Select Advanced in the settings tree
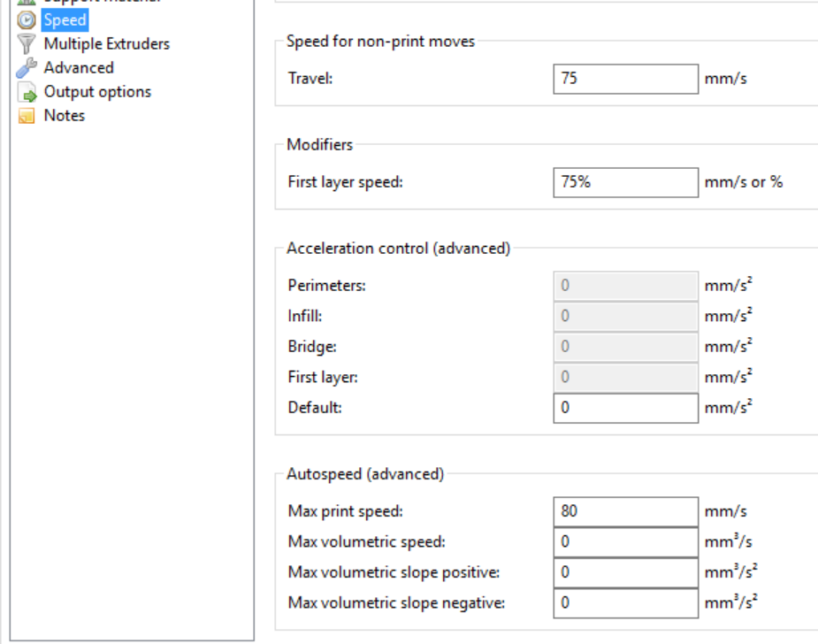Image resolution: width=818 pixels, height=644 pixels. [x=79, y=67]
